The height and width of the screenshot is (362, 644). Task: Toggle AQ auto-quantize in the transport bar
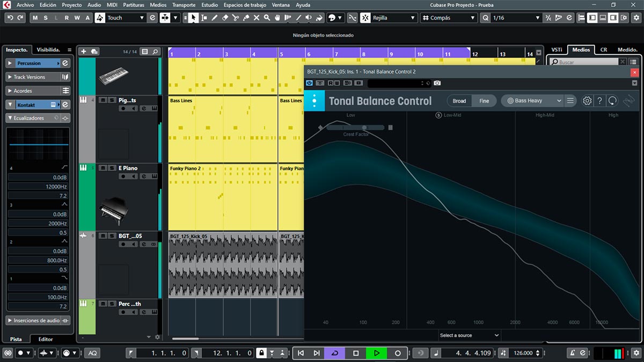click(93, 353)
